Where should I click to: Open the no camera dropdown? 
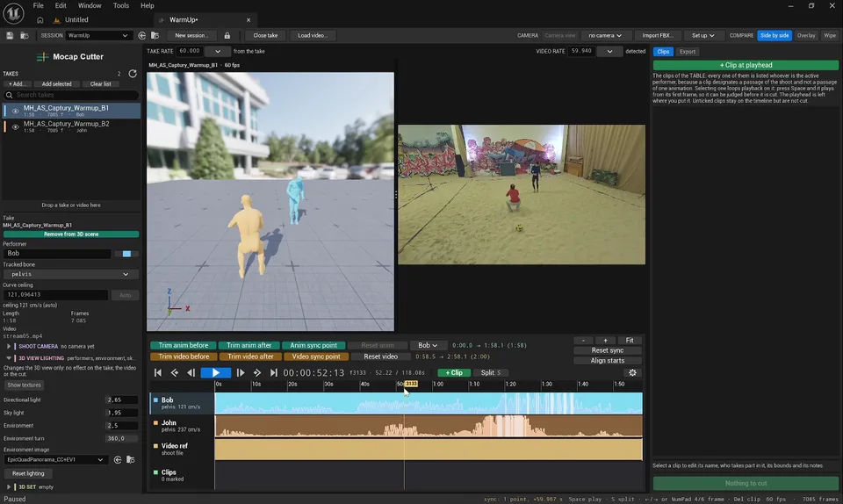point(605,35)
